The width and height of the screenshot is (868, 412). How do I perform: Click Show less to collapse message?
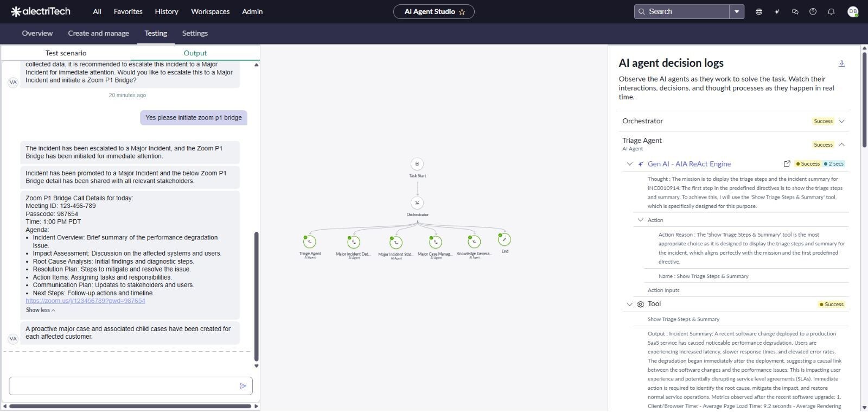40,310
